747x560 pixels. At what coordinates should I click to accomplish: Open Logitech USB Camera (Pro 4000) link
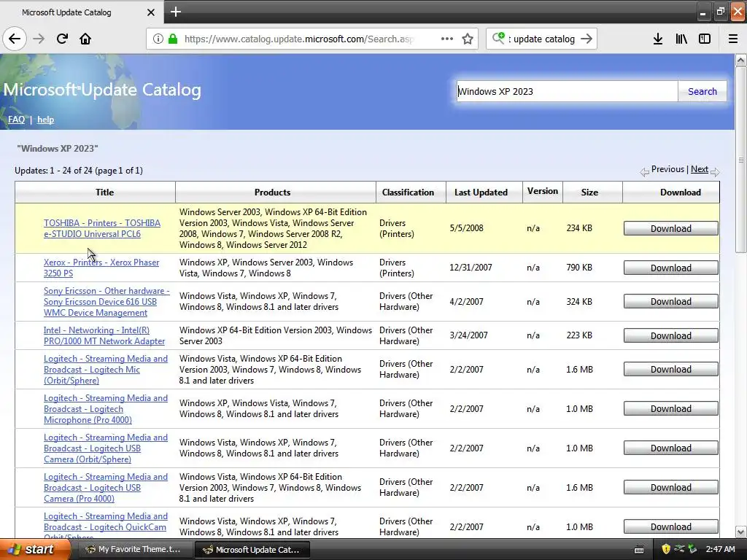point(105,488)
